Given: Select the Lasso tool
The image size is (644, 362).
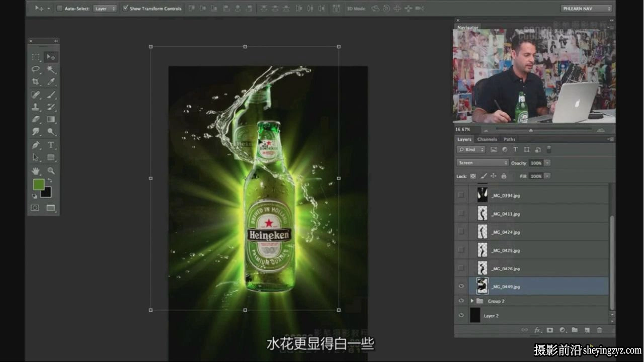Looking at the screenshot, I should pyautogui.click(x=36, y=69).
